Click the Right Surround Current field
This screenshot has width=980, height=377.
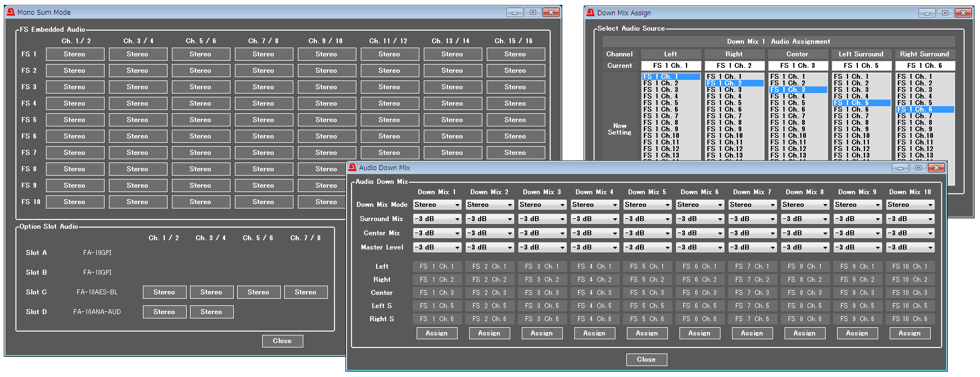pyautogui.click(x=925, y=66)
